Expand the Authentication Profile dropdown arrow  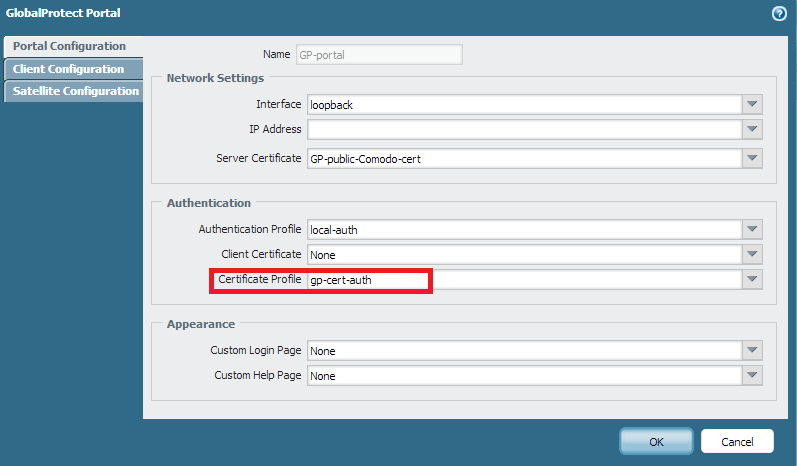point(752,229)
